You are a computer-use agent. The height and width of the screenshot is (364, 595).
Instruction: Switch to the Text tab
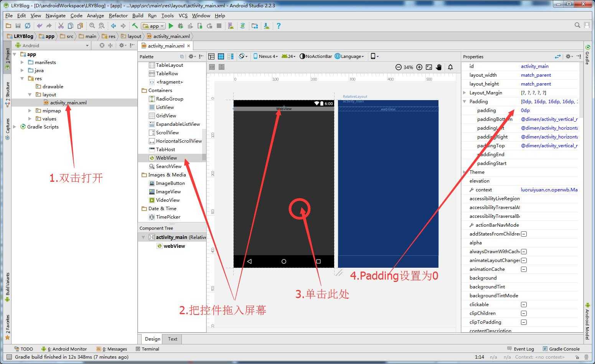tap(173, 339)
